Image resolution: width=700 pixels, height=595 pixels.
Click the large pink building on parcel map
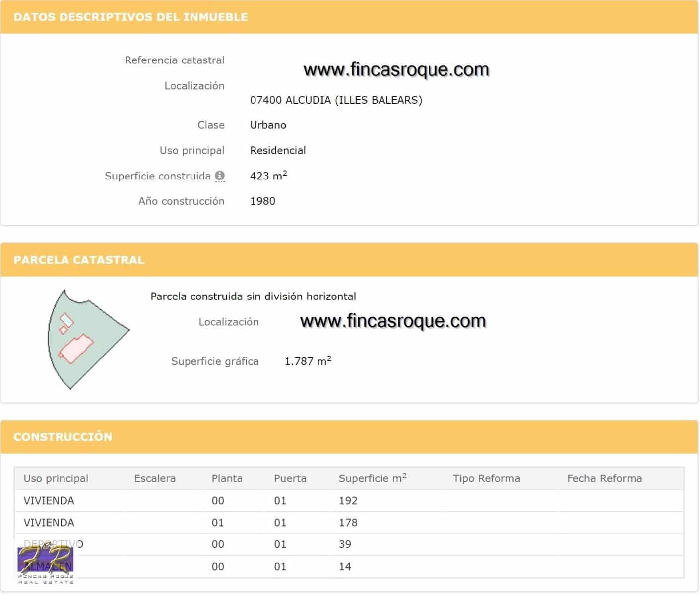76,348
